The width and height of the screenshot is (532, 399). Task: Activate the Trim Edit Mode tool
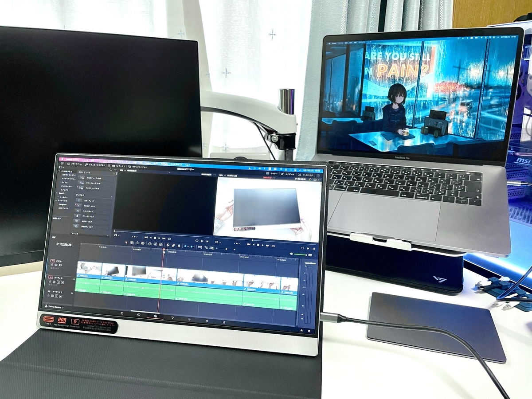132,243
